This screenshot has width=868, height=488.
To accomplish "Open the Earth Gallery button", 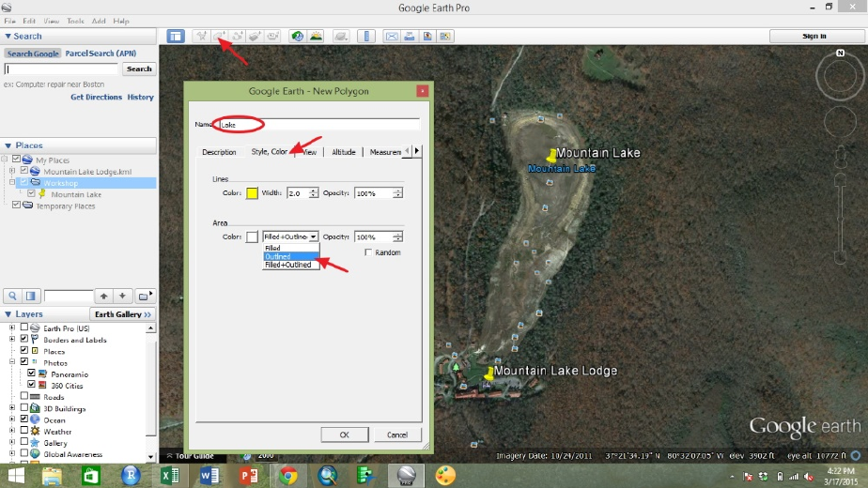I will [122, 314].
